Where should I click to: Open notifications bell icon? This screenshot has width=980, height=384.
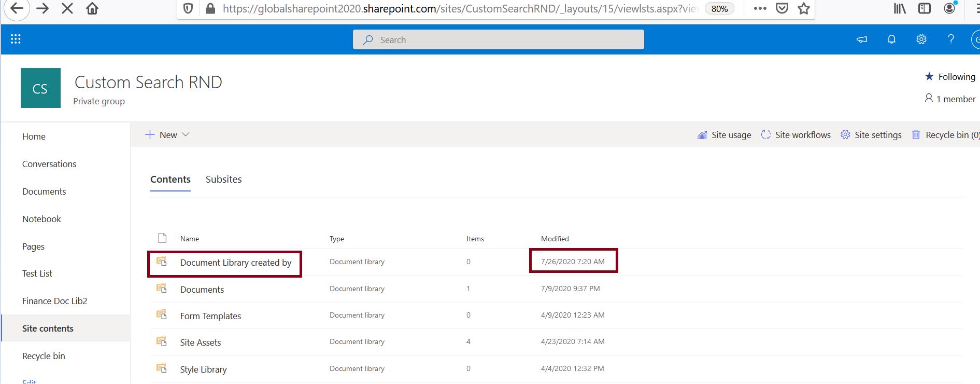[x=891, y=39]
